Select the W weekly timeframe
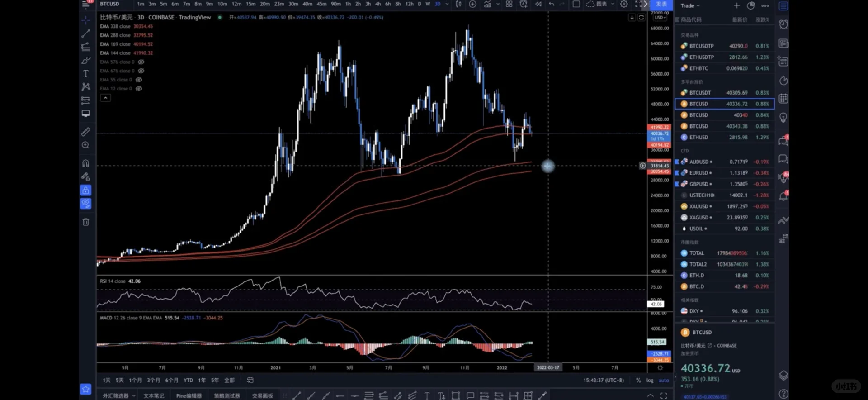Image resolution: width=868 pixels, height=400 pixels. tap(428, 4)
